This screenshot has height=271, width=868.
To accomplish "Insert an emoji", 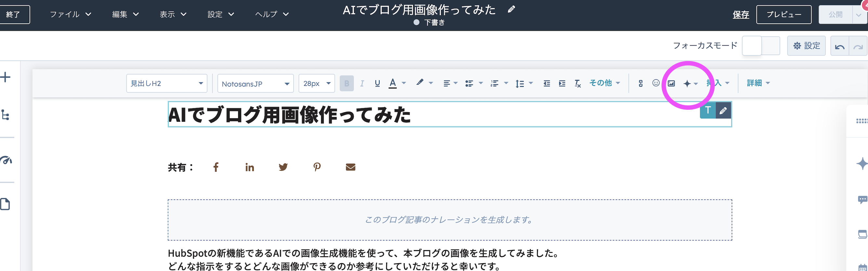I will pyautogui.click(x=656, y=83).
